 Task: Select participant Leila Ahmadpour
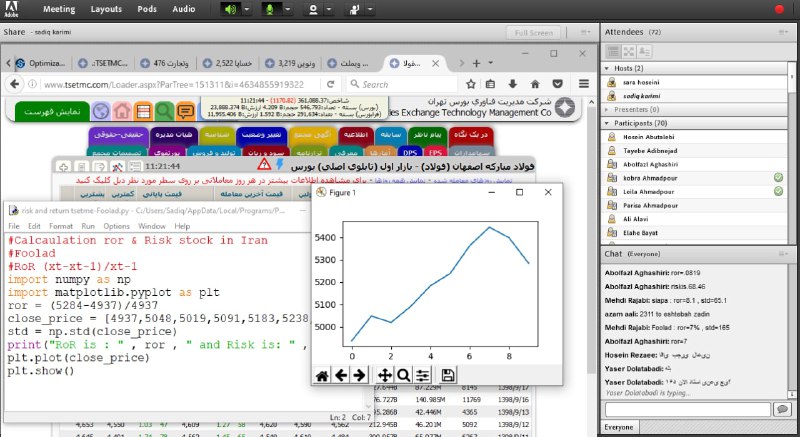click(695, 192)
